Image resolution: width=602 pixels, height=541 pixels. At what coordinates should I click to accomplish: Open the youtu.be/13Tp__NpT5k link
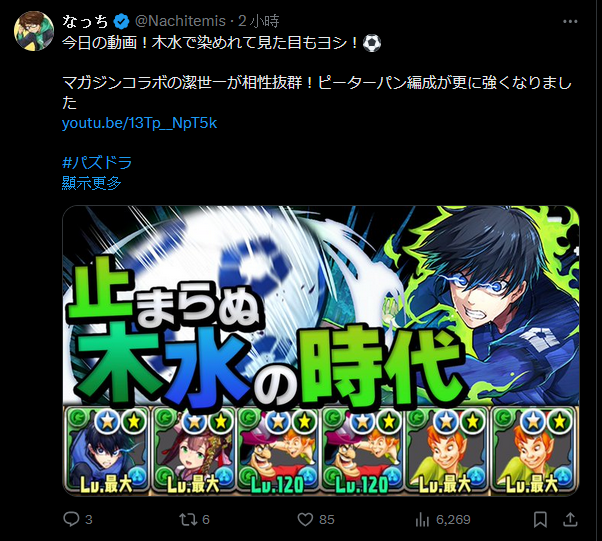[x=139, y=123]
